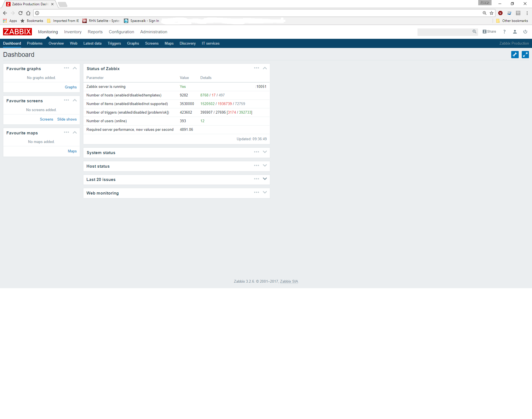Reload the browser page
The height and width of the screenshot is (419, 532).
pos(21,13)
